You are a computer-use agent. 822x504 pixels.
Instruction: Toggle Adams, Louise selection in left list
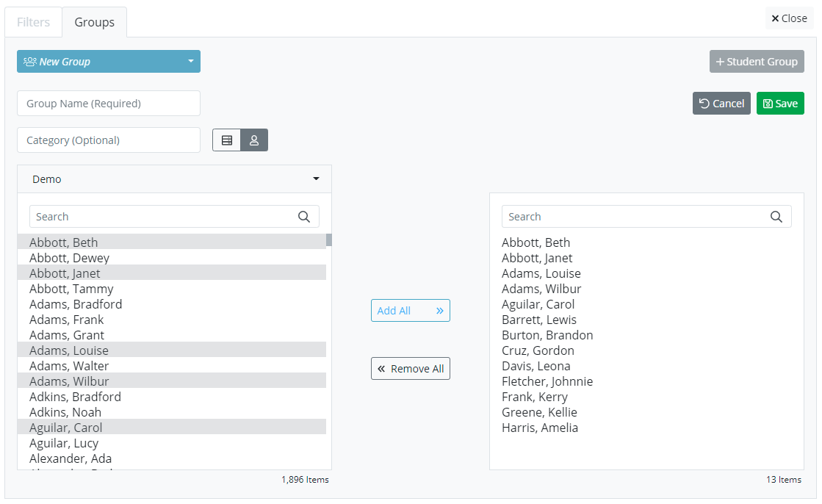69,350
